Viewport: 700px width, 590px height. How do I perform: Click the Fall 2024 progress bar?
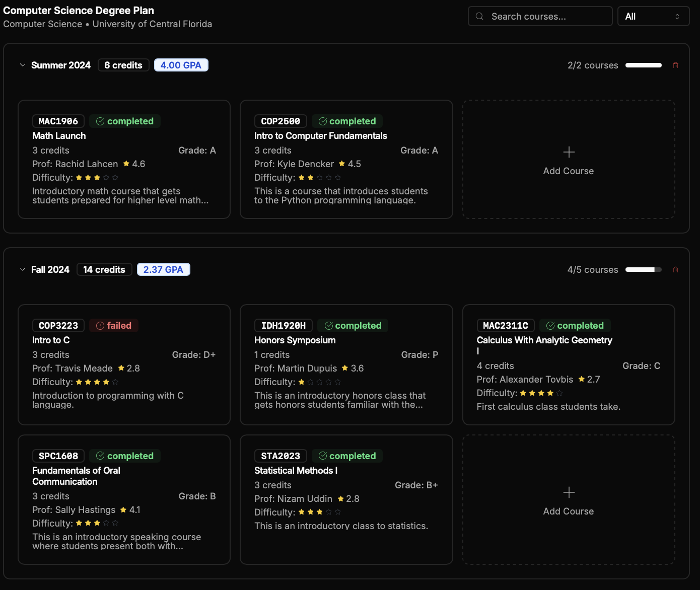[x=643, y=270]
